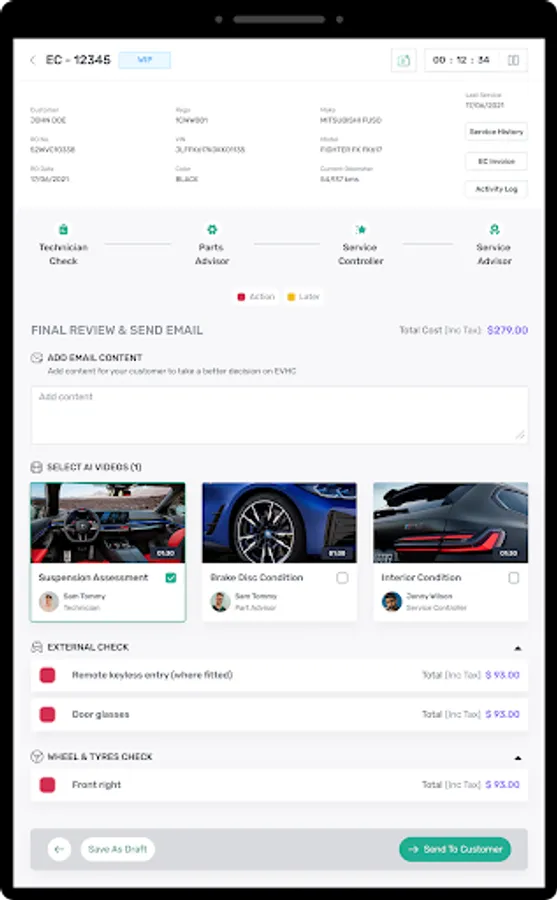
Task: Click the Part Advisor avatar on Brake Disc card
Action: click(x=221, y=602)
